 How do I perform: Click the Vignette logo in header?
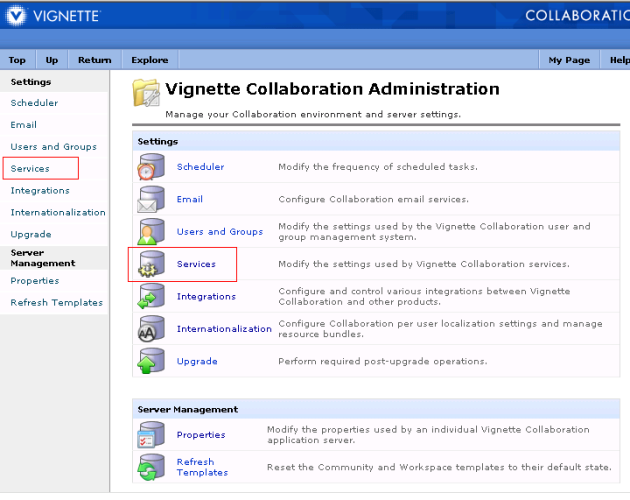coord(53,16)
